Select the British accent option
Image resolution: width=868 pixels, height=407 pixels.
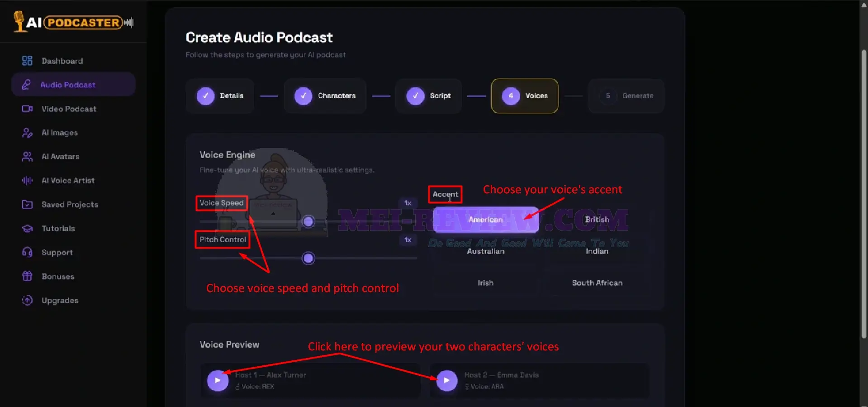tap(597, 220)
